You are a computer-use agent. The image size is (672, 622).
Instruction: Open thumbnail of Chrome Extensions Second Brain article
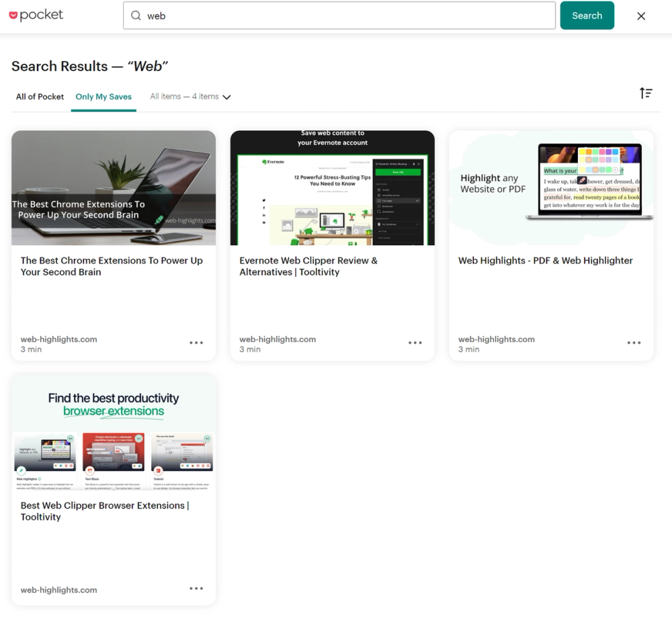(x=114, y=188)
